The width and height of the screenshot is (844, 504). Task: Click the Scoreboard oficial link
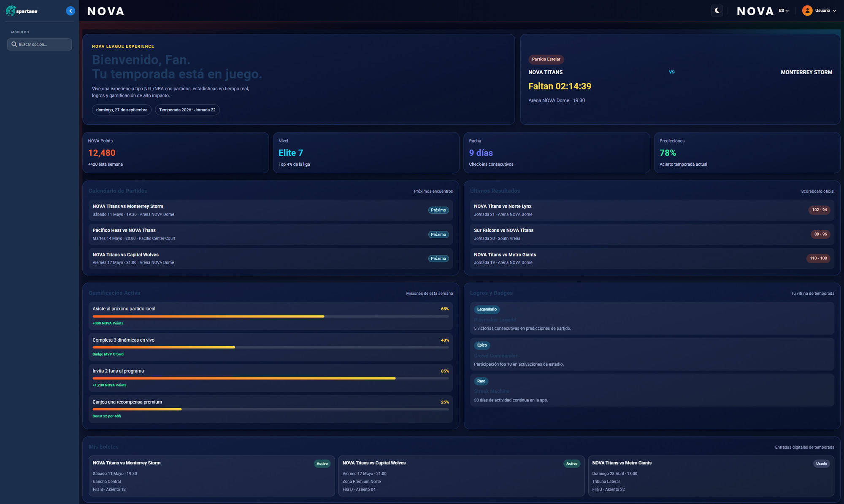(817, 191)
